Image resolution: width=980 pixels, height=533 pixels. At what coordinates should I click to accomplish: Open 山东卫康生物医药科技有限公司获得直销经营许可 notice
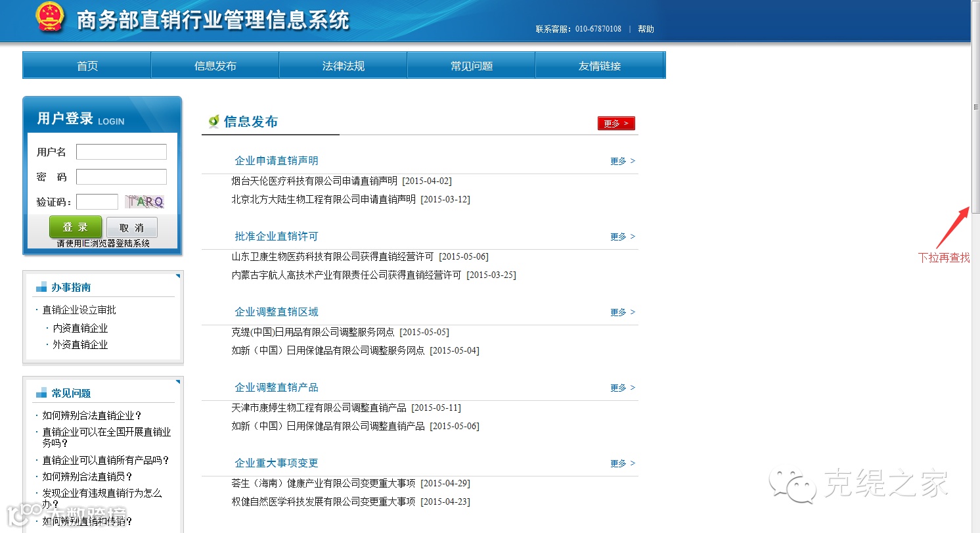333,256
